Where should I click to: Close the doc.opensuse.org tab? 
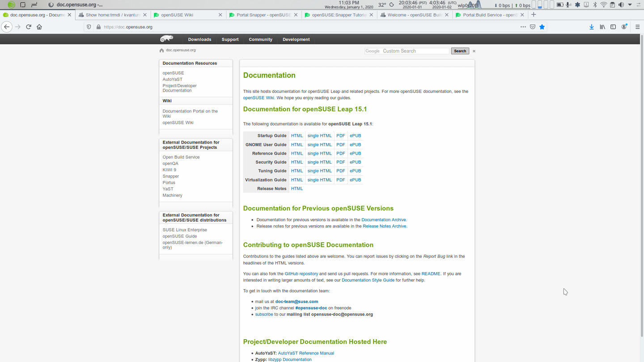(69, 15)
